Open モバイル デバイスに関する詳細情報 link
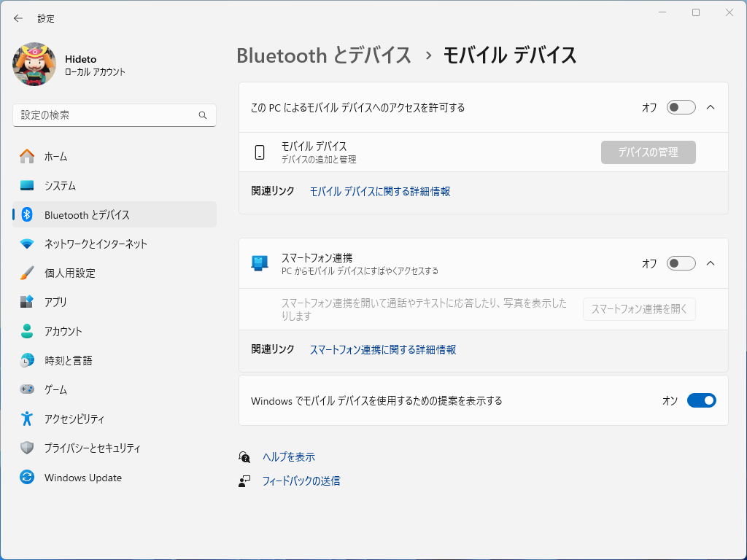Viewport: 747px width, 560px height. coord(379,191)
